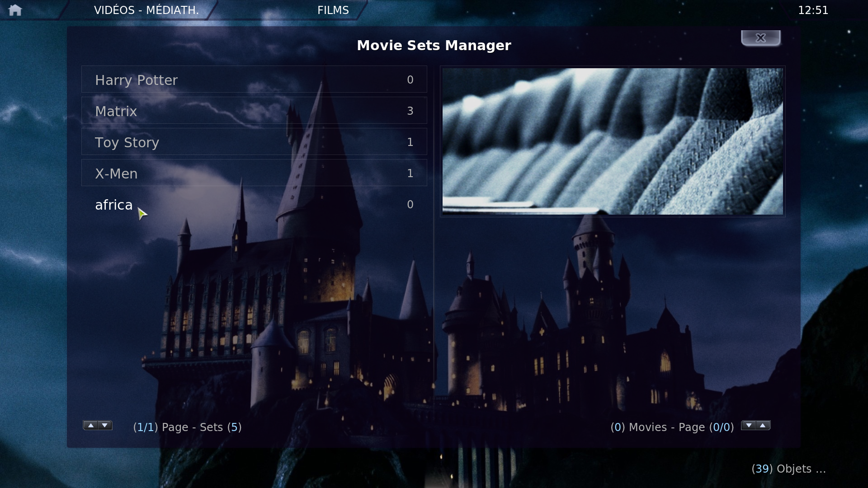The width and height of the screenshot is (868, 488).
Task: Open the VIDÉOS - MÉDIATH. breadcrumb
Action: (x=146, y=10)
